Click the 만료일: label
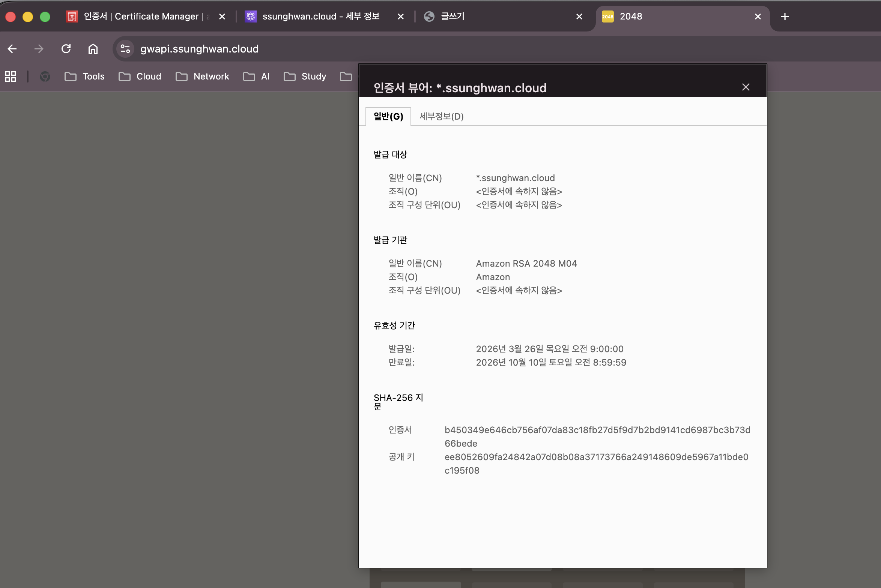881x588 pixels. tap(401, 363)
